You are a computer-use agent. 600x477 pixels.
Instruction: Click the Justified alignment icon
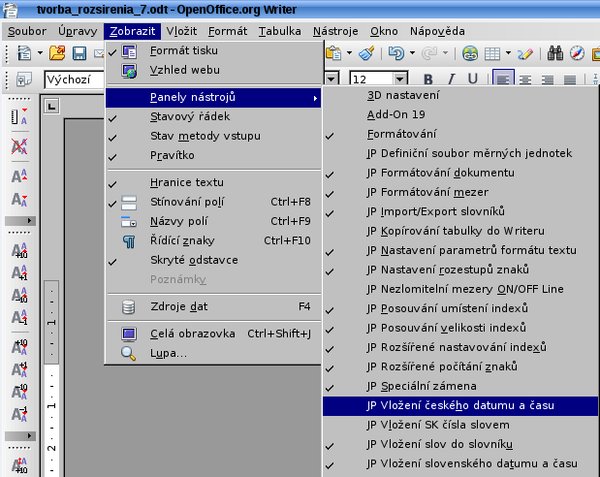click(570, 80)
